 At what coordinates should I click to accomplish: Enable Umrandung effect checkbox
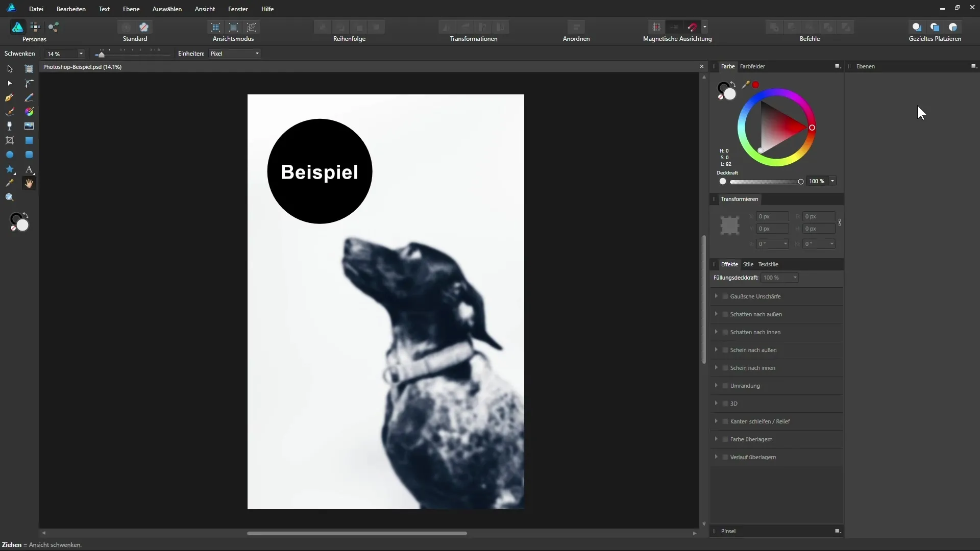(725, 386)
